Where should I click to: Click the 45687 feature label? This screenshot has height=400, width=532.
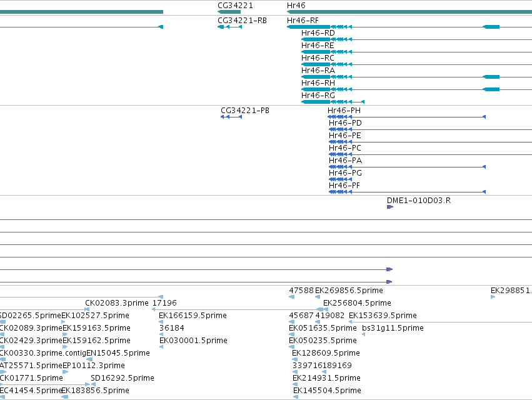(x=301, y=316)
